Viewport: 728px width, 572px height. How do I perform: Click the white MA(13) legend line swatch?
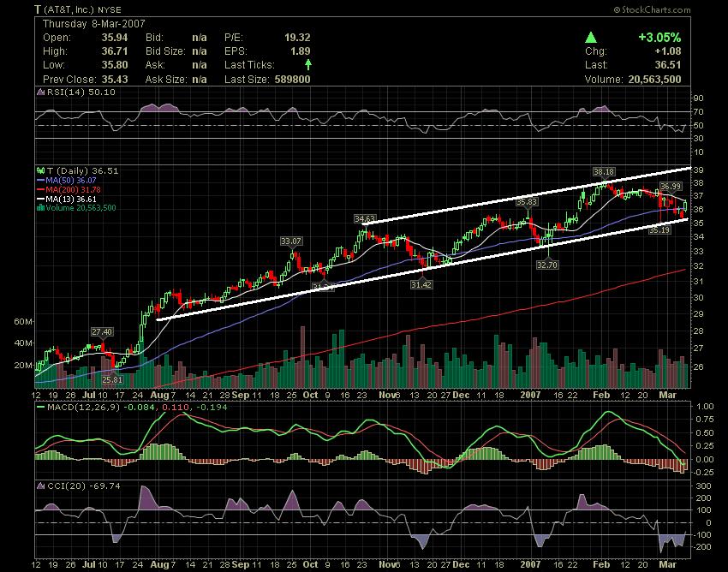(x=40, y=200)
